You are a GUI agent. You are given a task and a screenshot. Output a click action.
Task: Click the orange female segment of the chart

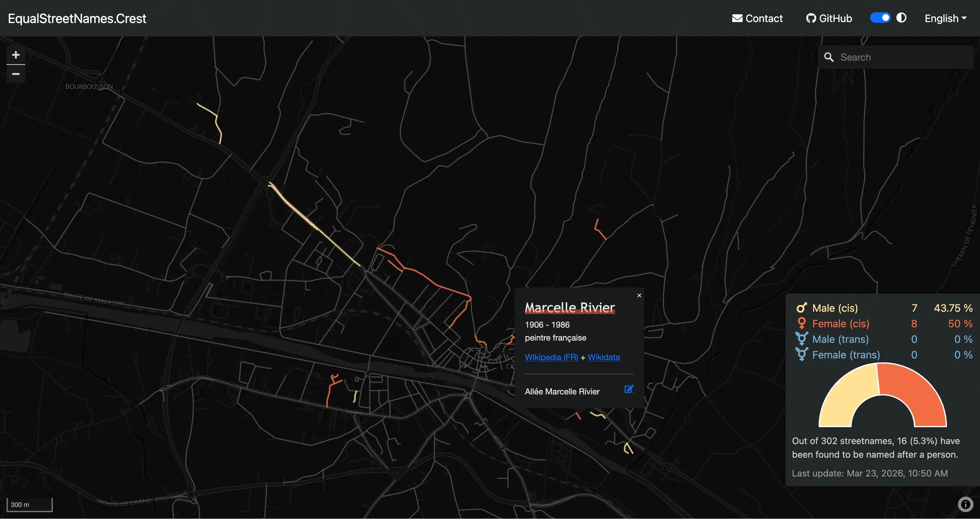tap(917, 392)
